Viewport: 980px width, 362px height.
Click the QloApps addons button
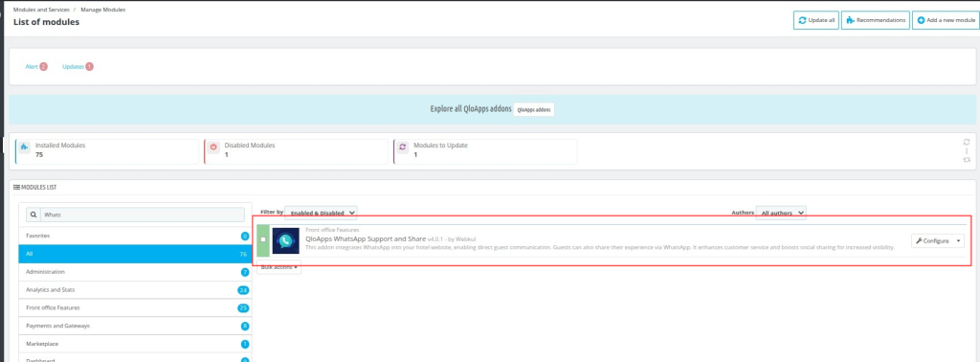point(534,109)
